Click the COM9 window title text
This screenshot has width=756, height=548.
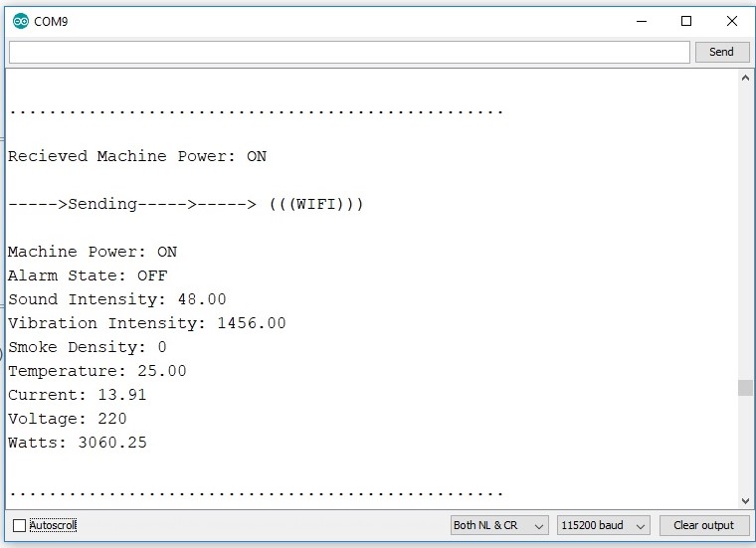coord(51,21)
